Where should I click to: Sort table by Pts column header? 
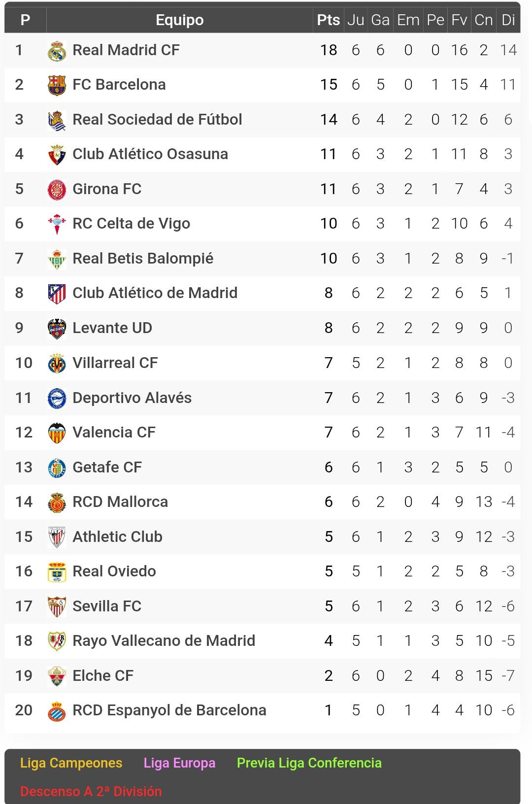(329, 20)
